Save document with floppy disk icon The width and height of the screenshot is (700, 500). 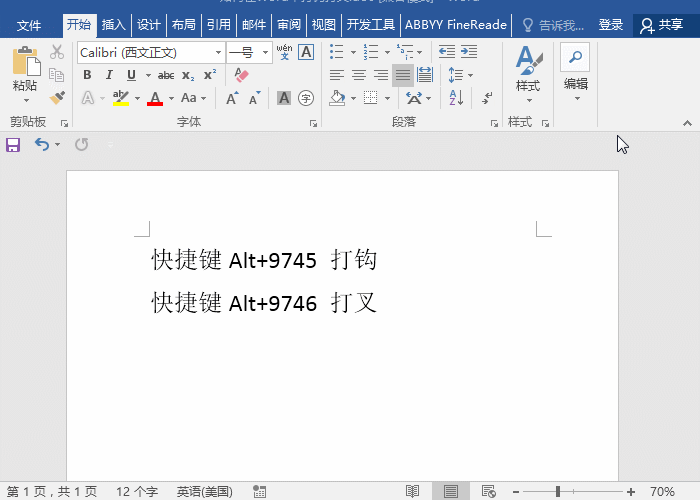pos(13,145)
